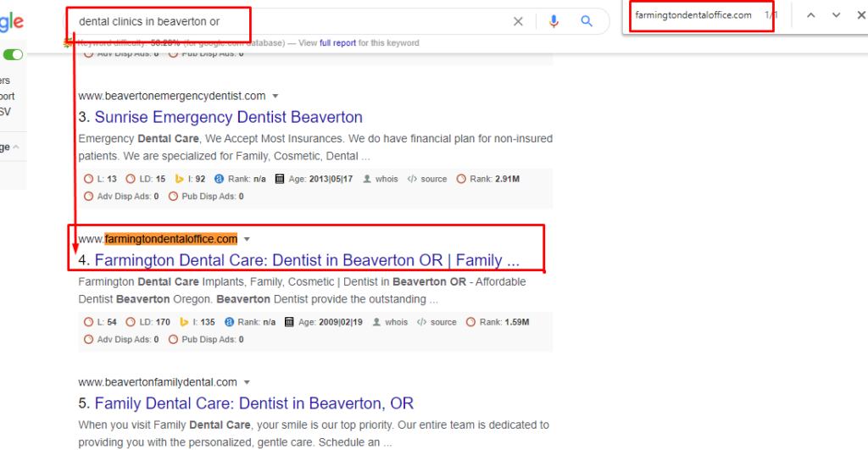The height and width of the screenshot is (450, 868).
Task: Expand dropdown arrow beside beavertonemergencydentist.com
Action: (275, 96)
